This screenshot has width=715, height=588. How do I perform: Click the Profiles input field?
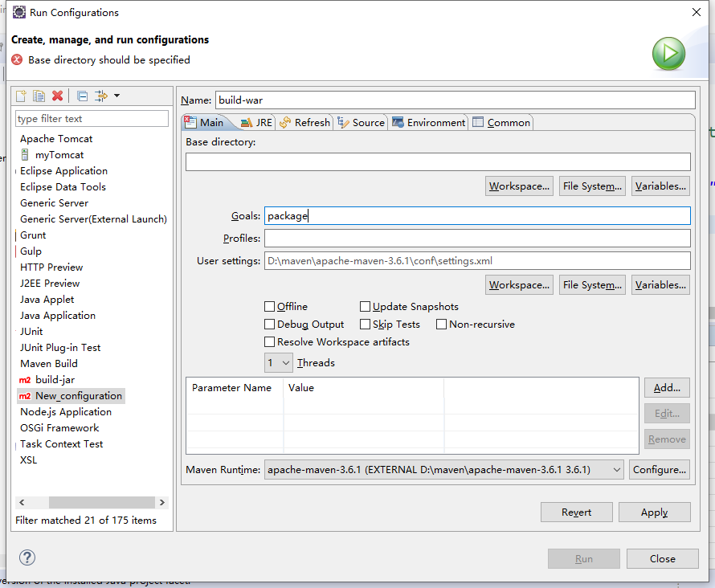(x=477, y=238)
